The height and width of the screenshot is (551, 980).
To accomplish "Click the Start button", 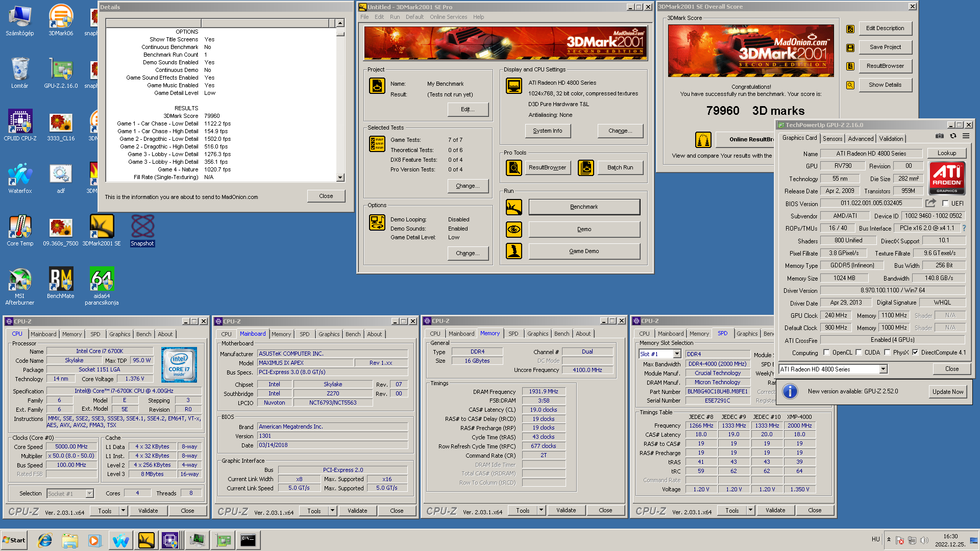I will point(14,540).
